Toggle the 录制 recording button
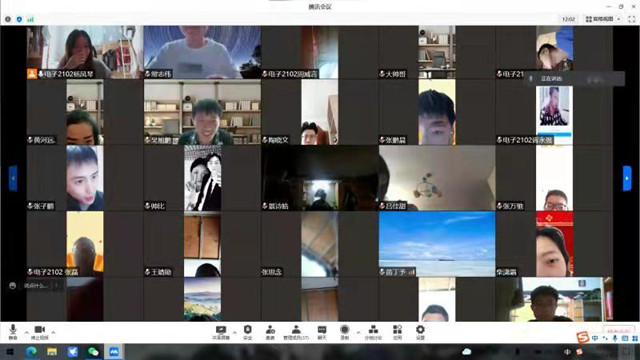This screenshot has height=360, width=640. pyautogui.click(x=344, y=332)
